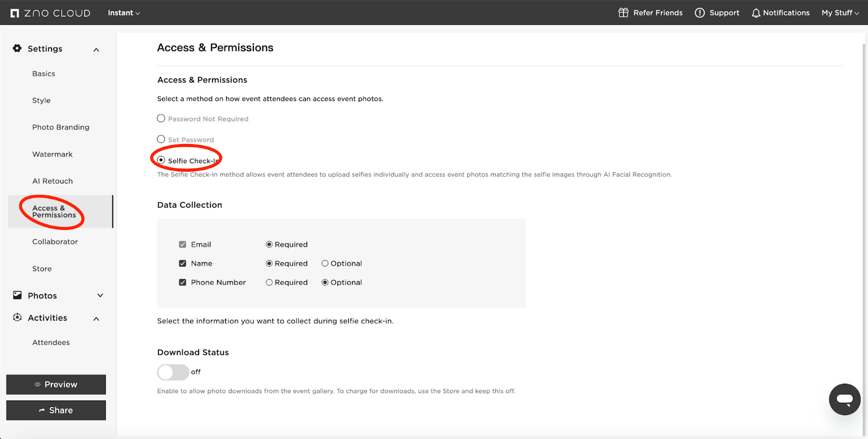Select Password Not Required radio option

click(161, 118)
